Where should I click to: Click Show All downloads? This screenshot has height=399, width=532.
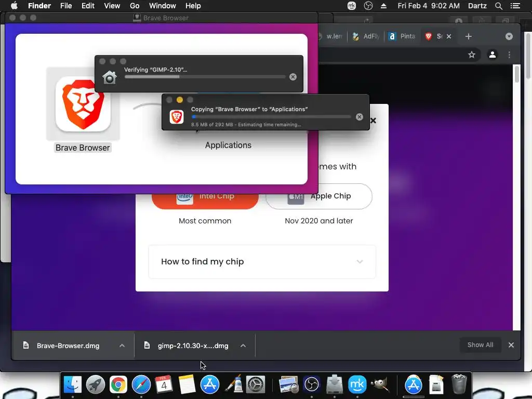click(x=480, y=345)
